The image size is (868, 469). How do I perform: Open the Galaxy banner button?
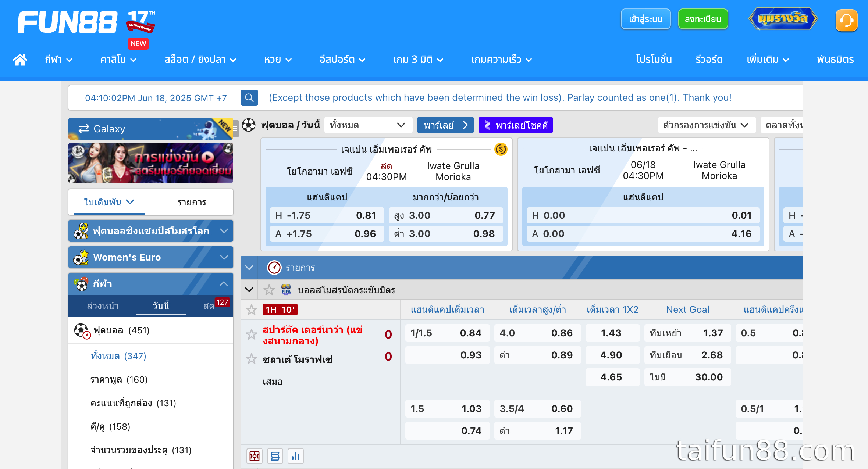[151, 129]
